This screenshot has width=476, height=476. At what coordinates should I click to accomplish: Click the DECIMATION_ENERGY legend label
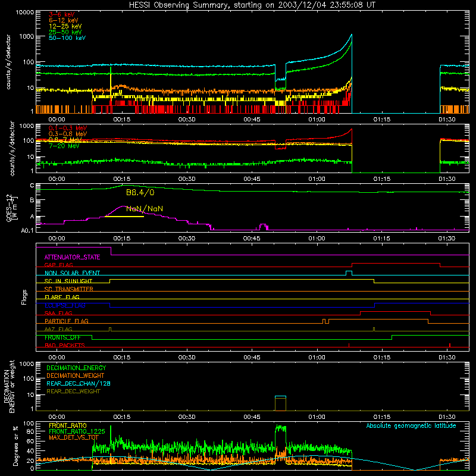76,368
